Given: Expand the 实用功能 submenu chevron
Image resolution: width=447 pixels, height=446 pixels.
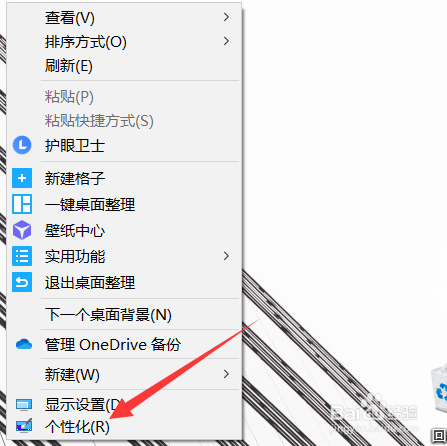Looking at the screenshot, I should tap(226, 256).
